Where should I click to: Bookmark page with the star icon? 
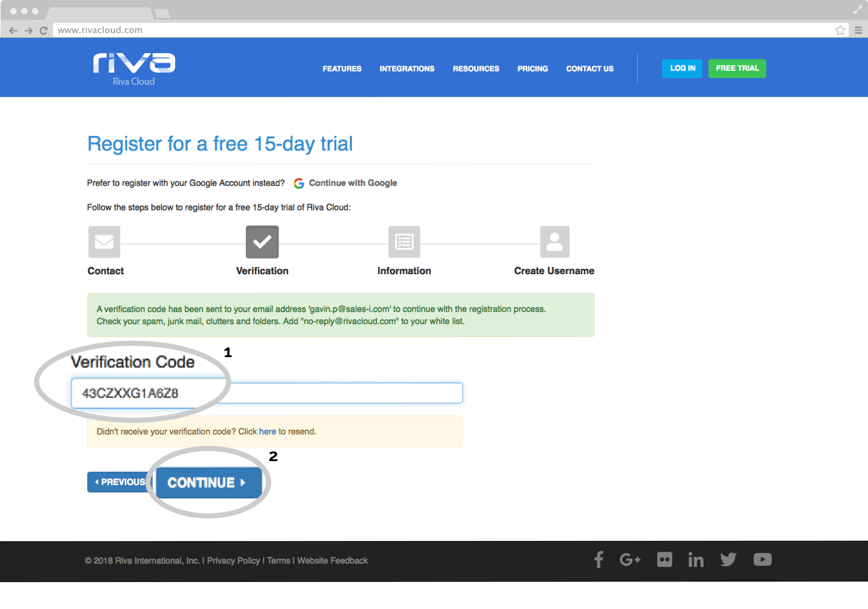[x=840, y=30]
